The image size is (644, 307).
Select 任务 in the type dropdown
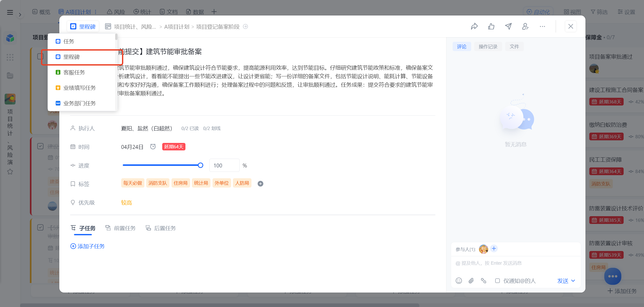[x=81, y=41]
